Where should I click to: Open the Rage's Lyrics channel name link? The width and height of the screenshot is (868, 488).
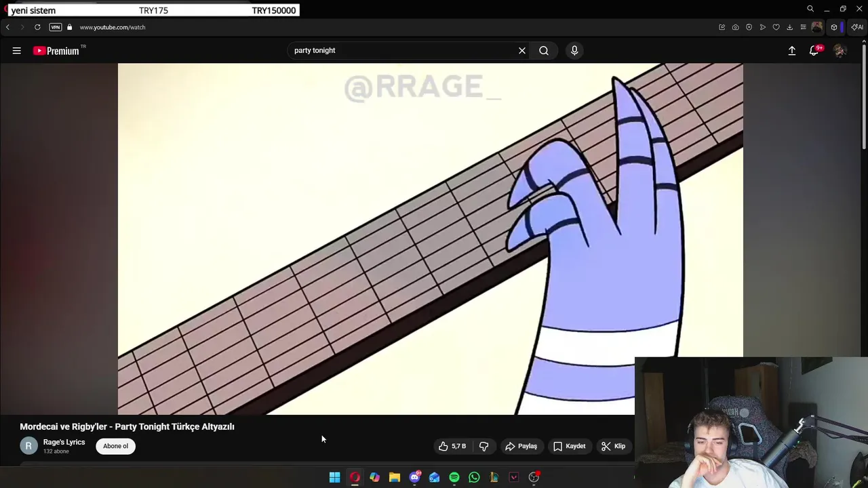(x=64, y=442)
